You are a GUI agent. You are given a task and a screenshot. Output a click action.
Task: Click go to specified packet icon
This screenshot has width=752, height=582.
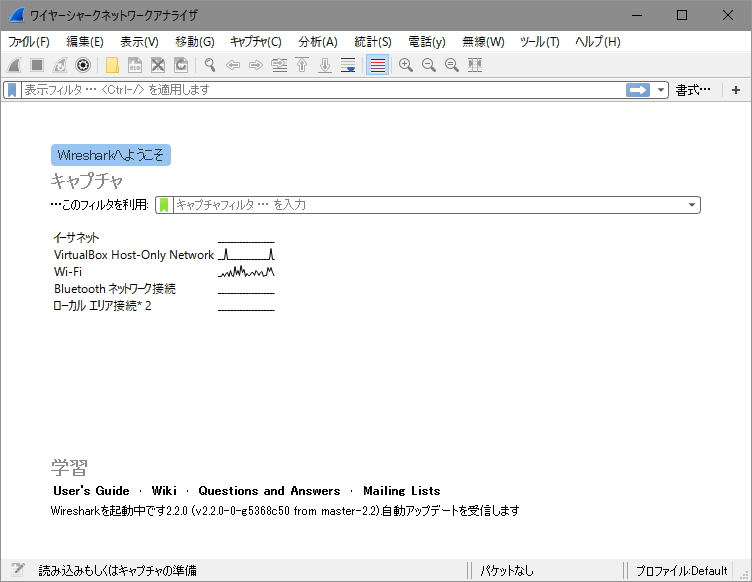(x=279, y=65)
